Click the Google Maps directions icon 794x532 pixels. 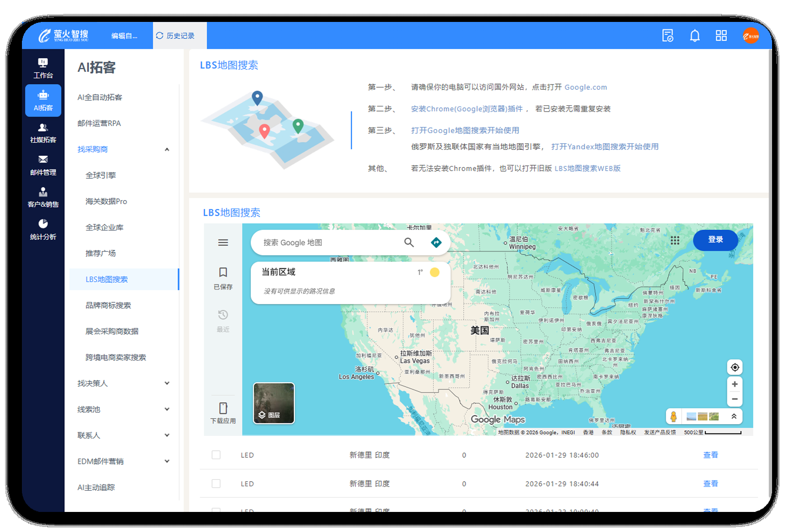(x=436, y=242)
